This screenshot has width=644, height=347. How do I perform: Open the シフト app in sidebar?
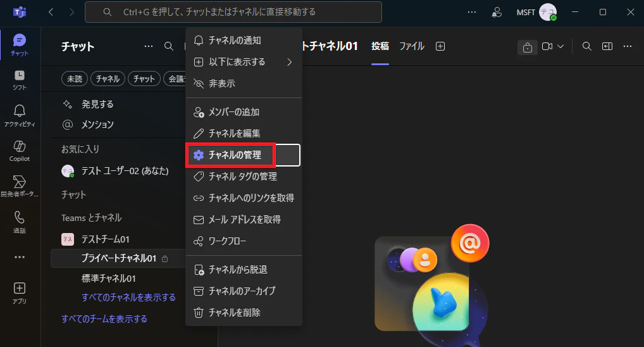coord(20,80)
